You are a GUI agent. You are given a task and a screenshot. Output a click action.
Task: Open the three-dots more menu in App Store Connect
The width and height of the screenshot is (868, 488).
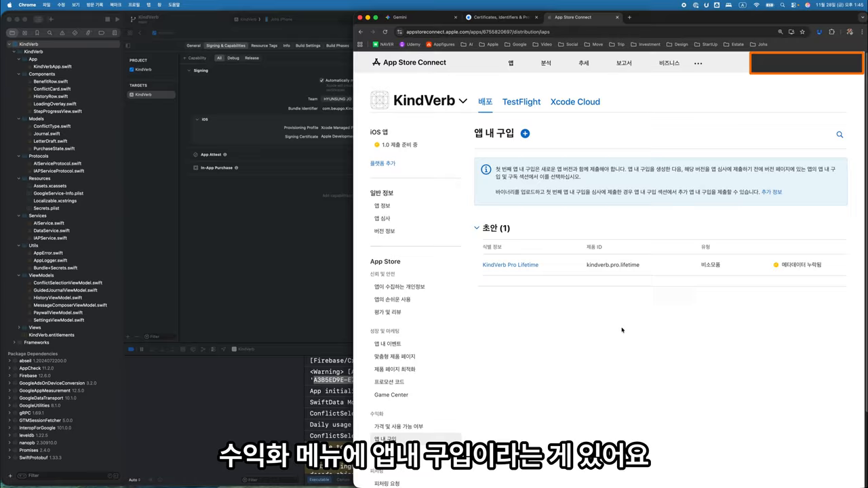[x=698, y=64]
